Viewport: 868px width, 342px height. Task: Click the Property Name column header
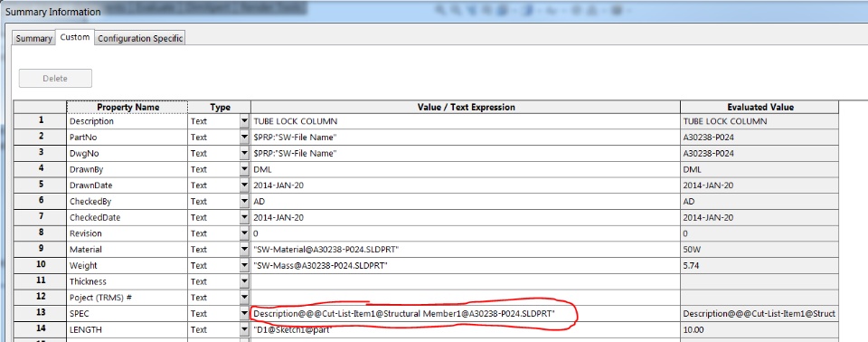(127, 107)
